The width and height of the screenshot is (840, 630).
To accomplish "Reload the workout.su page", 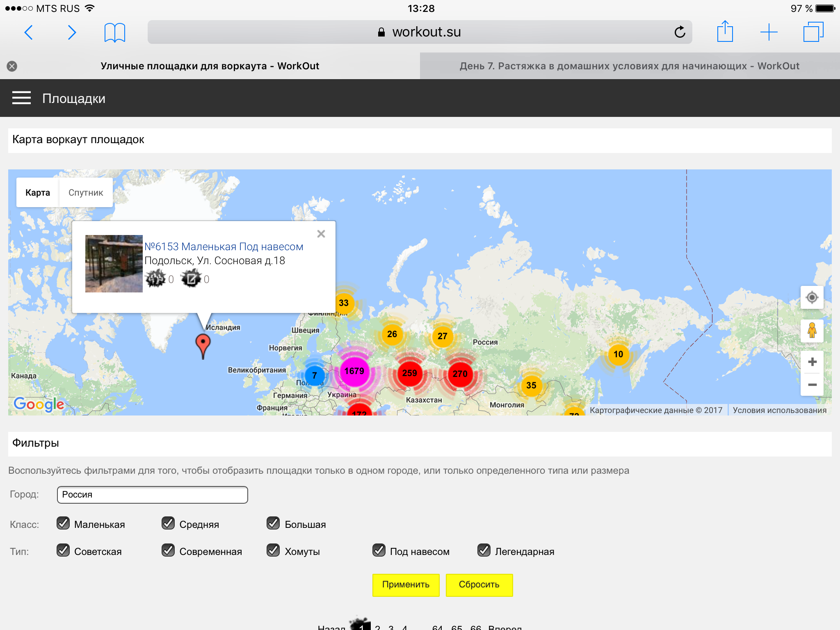I will (x=680, y=32).
